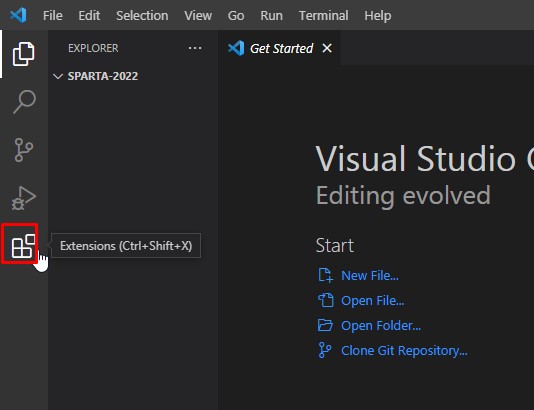Open the Help menu

click(x=378, y=16)
